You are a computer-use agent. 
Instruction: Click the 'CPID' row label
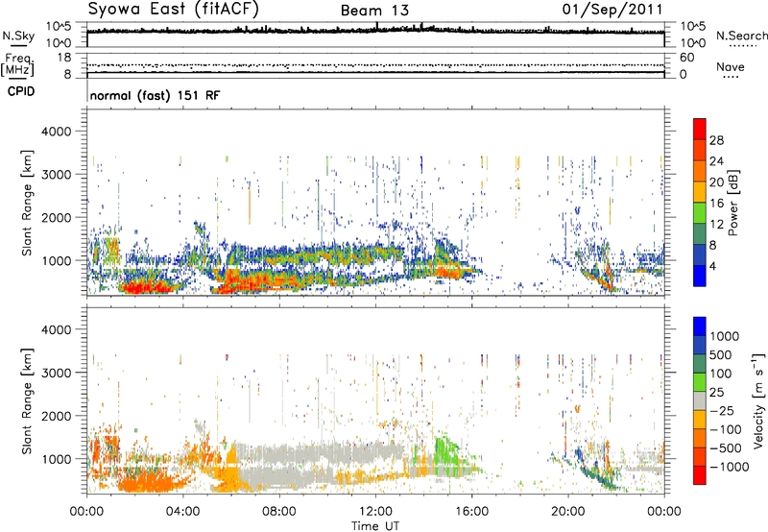point(21,91)
